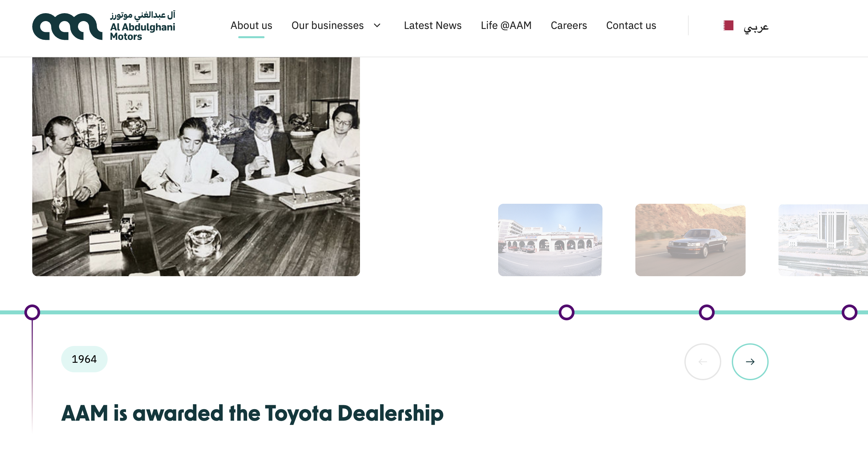Open Contact us
Screen dimensions: 868x476
click(631, 25)
